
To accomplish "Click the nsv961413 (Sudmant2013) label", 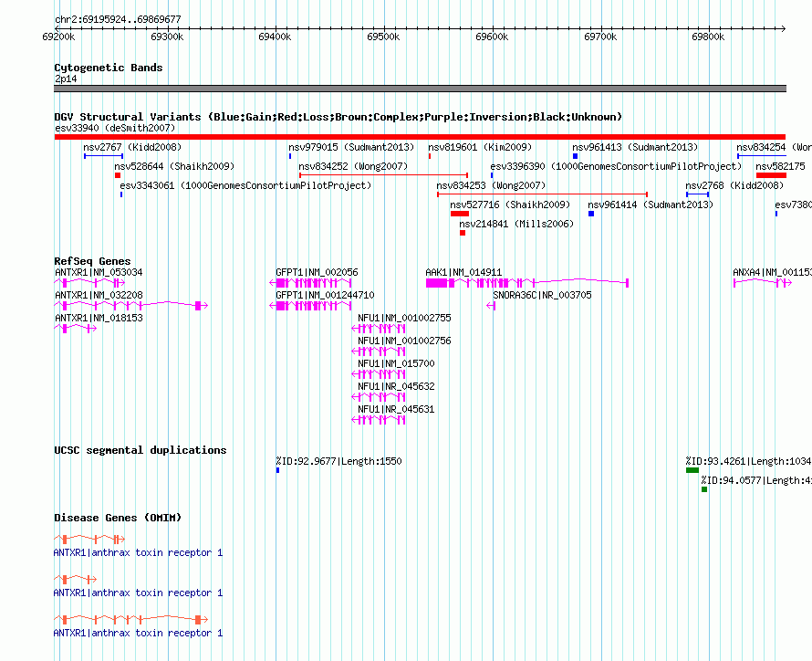I will click(x=635, y=147).
